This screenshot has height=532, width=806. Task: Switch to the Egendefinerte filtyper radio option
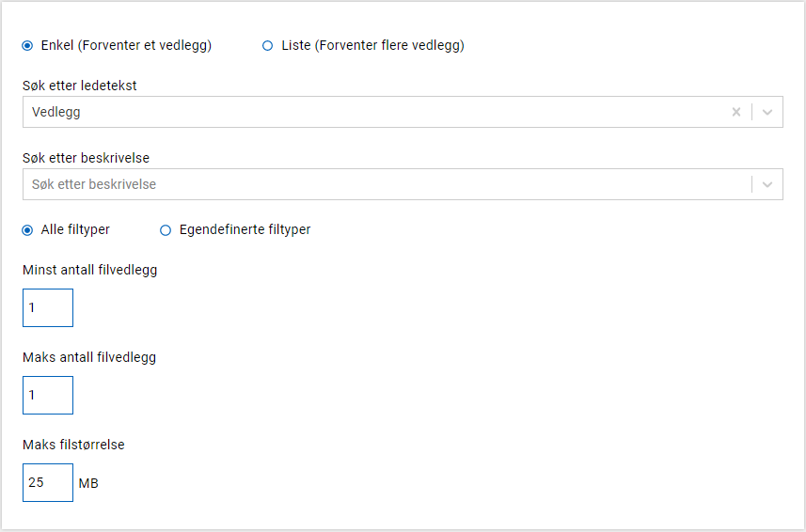[166, 229]
